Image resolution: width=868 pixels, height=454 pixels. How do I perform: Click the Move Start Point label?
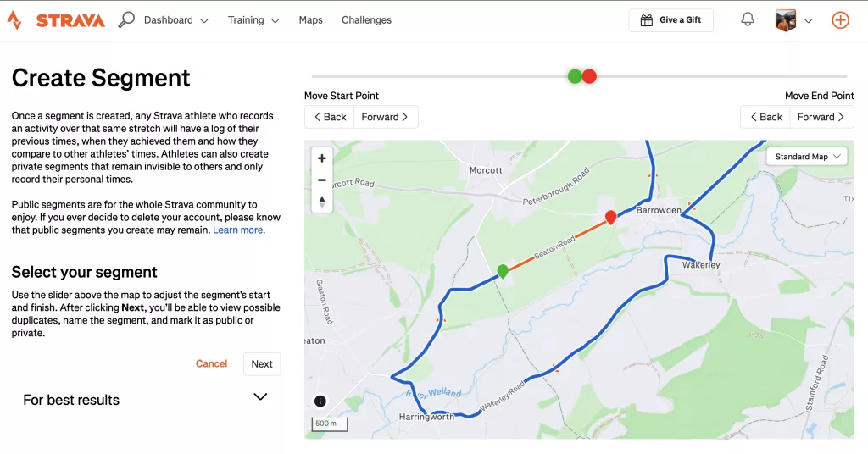[x=341, y=96]
